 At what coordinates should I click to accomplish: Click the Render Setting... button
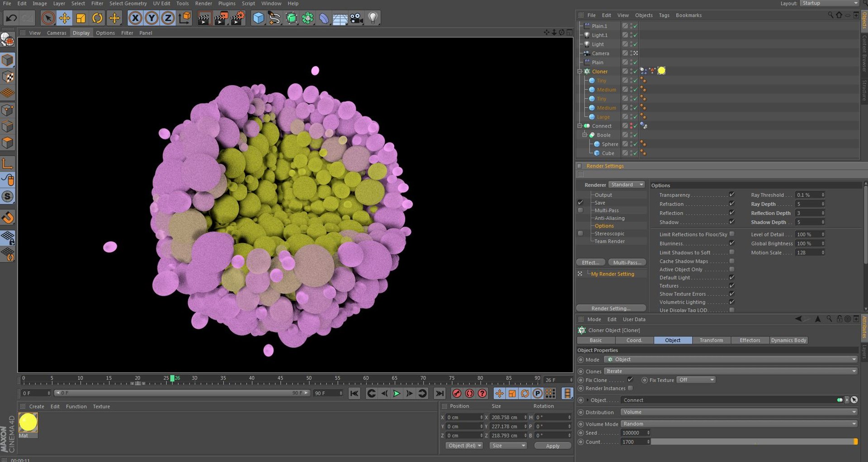[611, 308]
